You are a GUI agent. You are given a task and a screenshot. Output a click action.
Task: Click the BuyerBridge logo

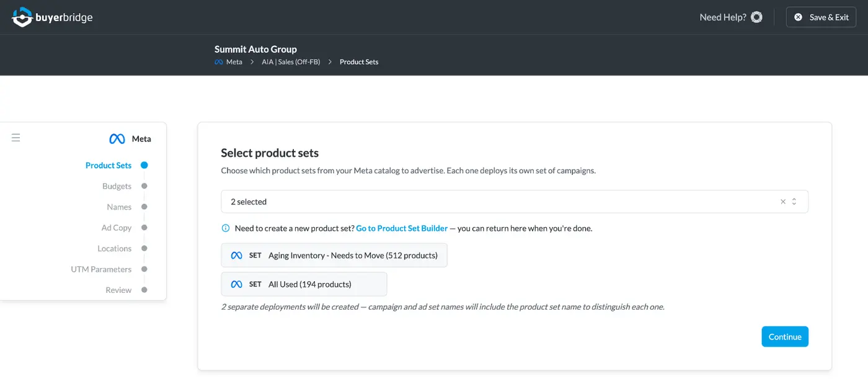point(53,17)
